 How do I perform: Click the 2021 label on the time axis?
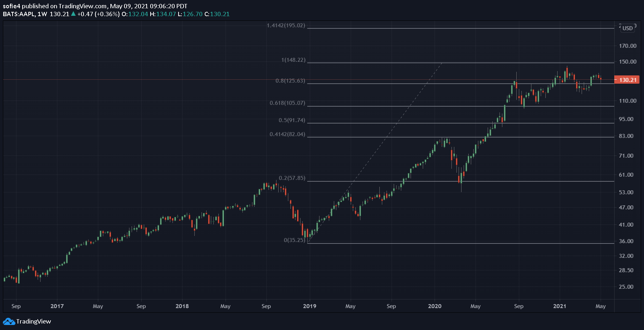pos(559,306)
